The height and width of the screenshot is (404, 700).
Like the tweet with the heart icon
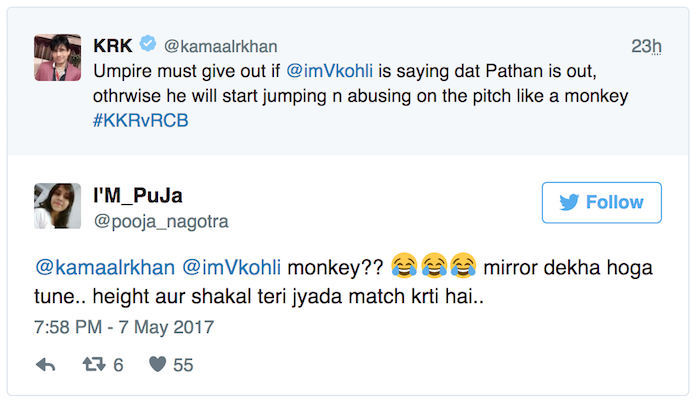tap(157, 365)
